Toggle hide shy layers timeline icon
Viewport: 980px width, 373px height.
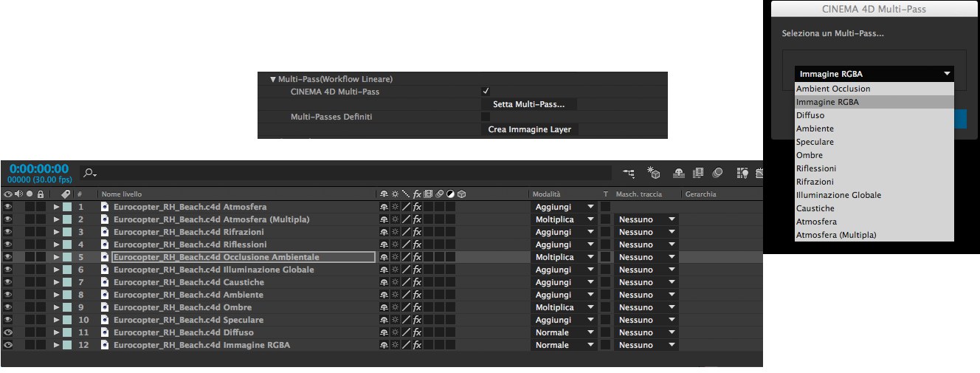[x=679, y=173]
